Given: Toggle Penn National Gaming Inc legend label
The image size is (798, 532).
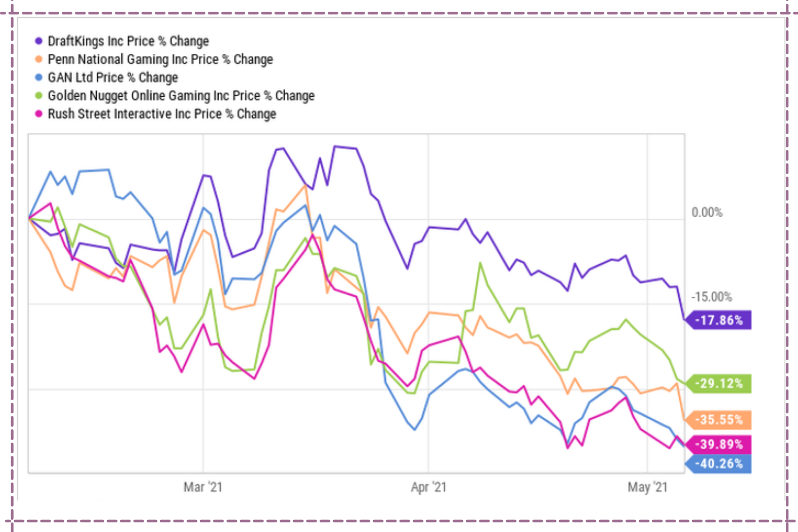Looking at the screenshot, I should coord(160,59).
